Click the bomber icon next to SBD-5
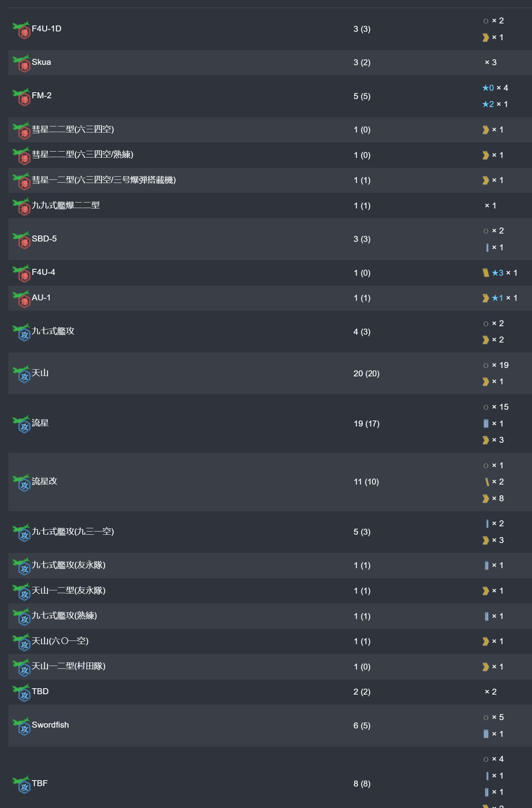Viewport: 532px width, 808px height. (x=21, y=240)
